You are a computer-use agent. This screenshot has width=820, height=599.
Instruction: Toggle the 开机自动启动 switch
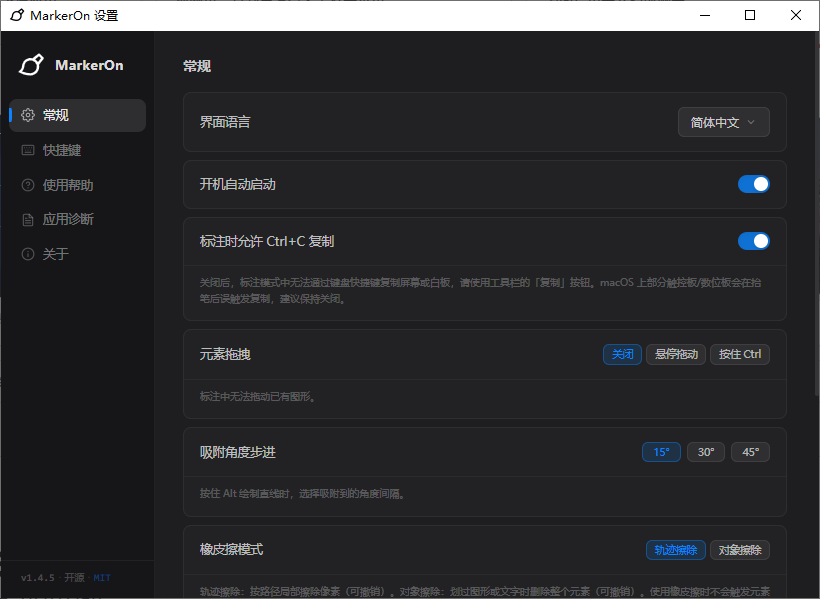tap(754, 184)
